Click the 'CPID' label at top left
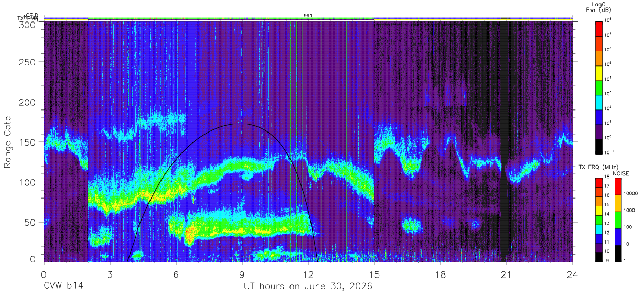Image resolution: width=644 pixels, height=297 pixels. [x=32, y=16]
